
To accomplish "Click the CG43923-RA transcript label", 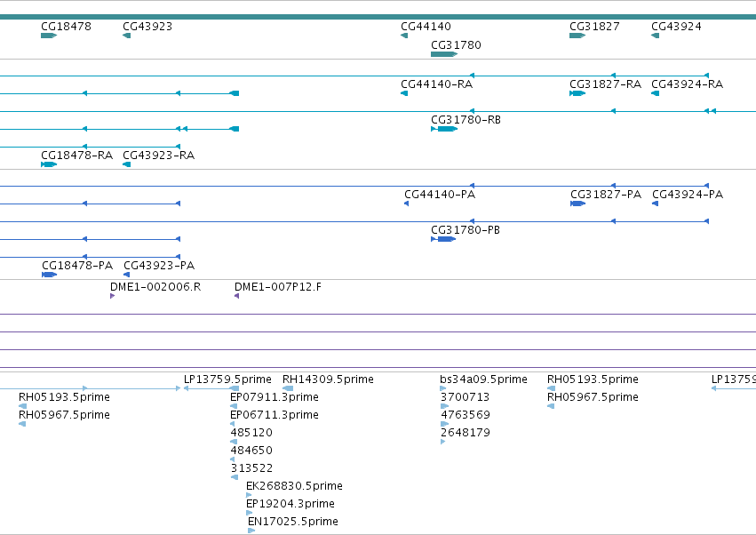I will click(159, 156).
